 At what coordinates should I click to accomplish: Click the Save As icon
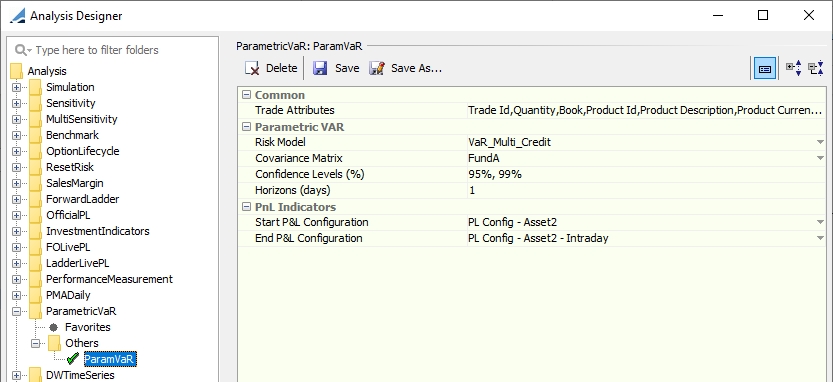(377, 69)
